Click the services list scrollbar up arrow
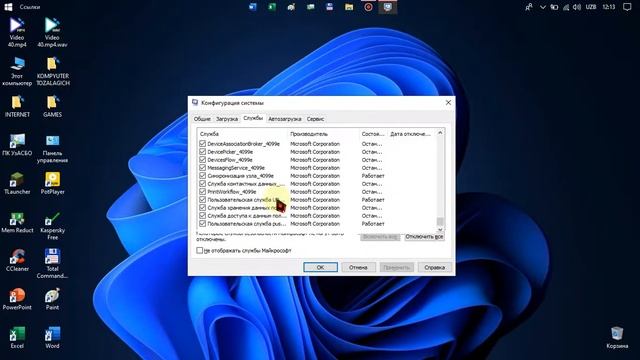640x360 pixels. pos(440,133)
